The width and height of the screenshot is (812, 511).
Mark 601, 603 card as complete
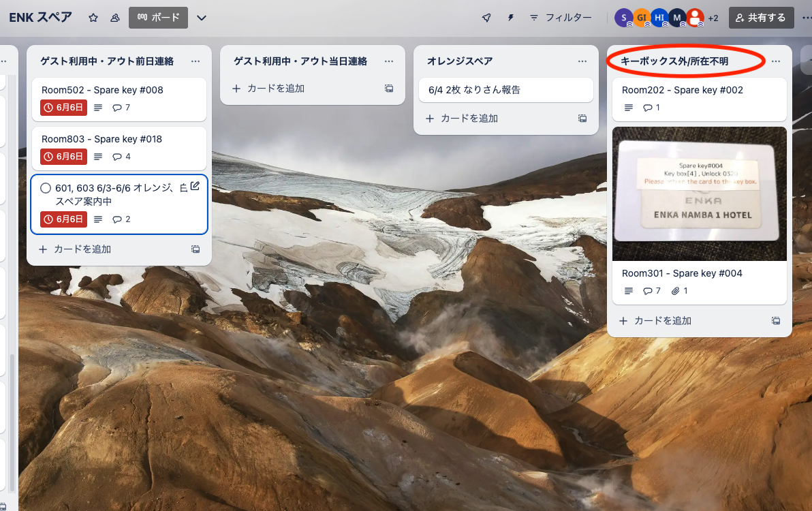pos(46,188)
